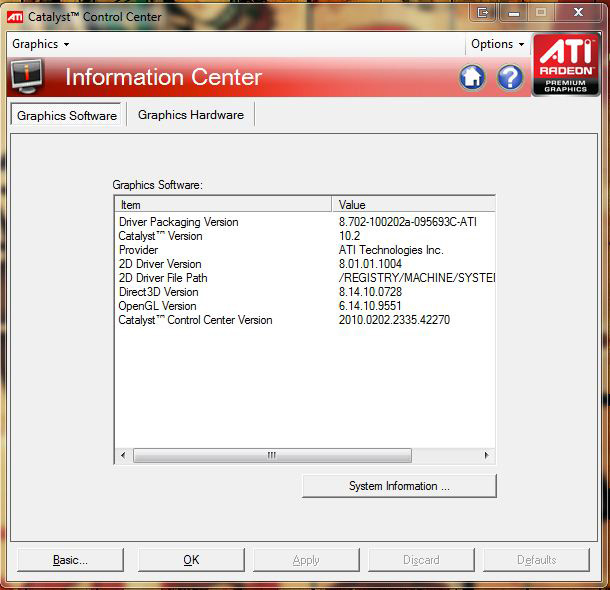Click the value 8.702-100202a-095693C-ATI

408,222
